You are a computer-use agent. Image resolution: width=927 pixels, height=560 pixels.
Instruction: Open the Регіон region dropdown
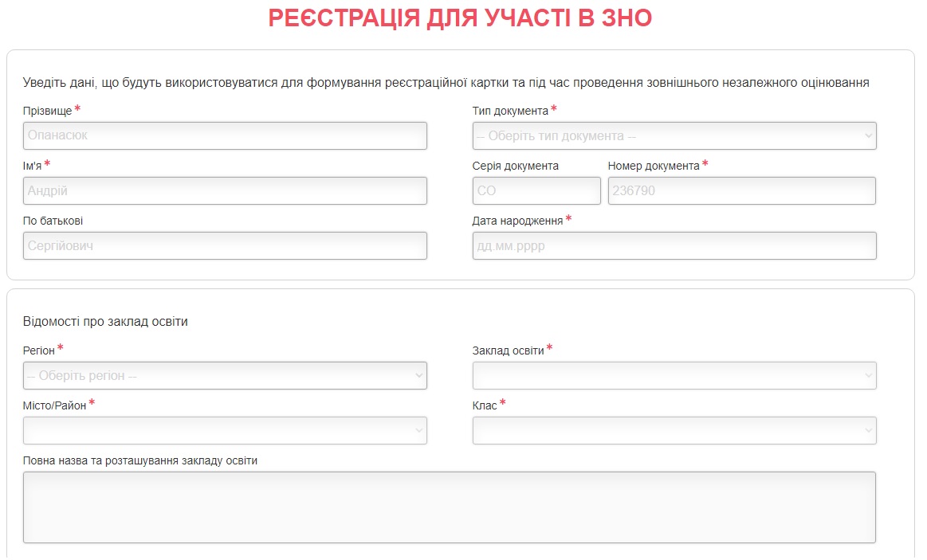[x=223, y=375]
